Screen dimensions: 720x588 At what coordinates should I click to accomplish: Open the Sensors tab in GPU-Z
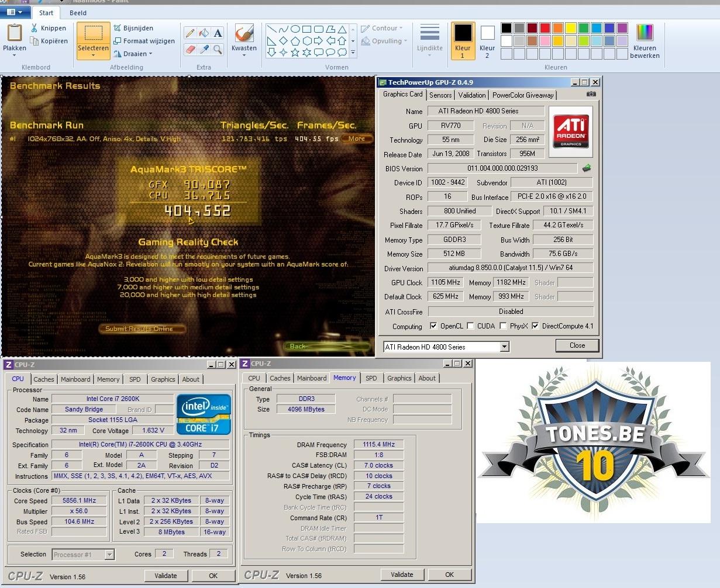point(440,95)
